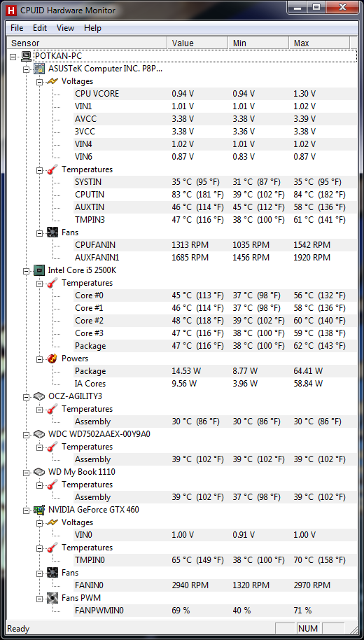The image size is (364, 640).
Task: Click the Fans PWM icon under NVIDIA GeForce
Action: point(52,598)
